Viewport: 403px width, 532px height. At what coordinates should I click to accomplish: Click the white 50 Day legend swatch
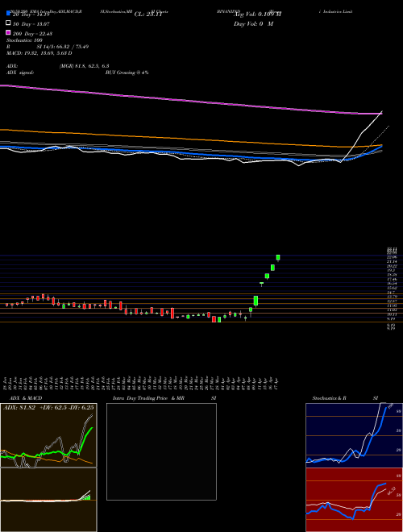pos(8,23)
